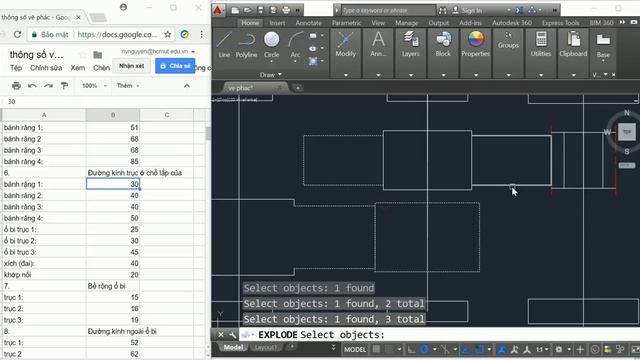Switch to the Layout1 tab

[x=266, y=347]
